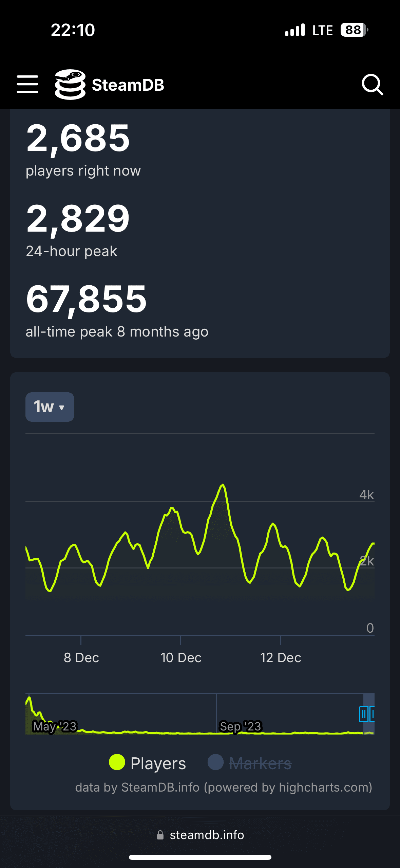
Task: Tap the padlock icon beside steamdb.info
Action: (x=160, y=835)
